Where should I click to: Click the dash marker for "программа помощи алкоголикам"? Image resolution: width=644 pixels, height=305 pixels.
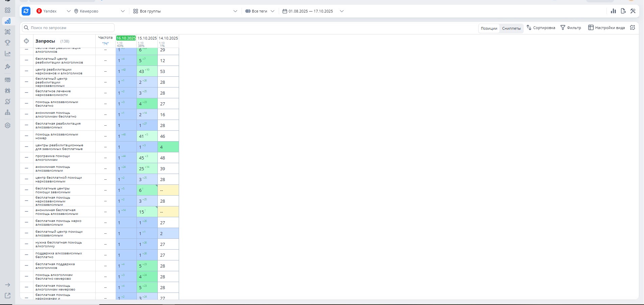pos(26,157)
